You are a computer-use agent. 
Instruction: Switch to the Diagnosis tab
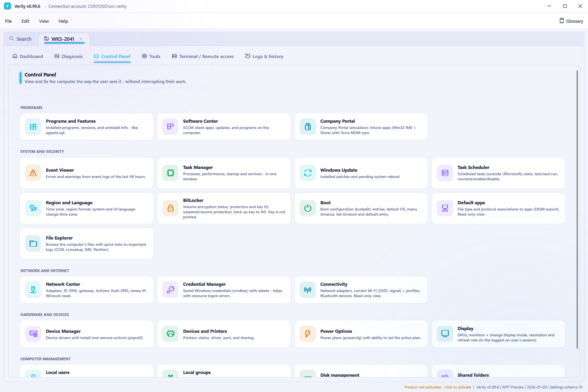click(69, 56)
